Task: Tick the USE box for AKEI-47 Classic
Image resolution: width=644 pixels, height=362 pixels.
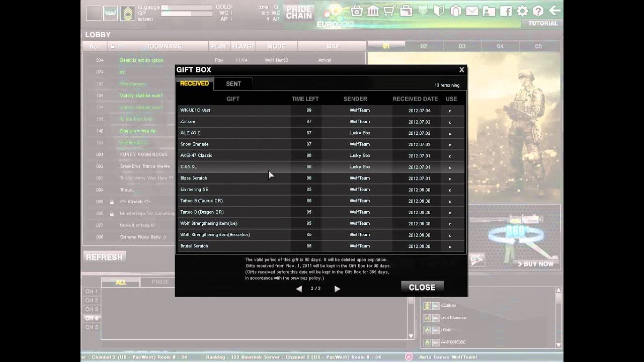Action: pos(450,156)
